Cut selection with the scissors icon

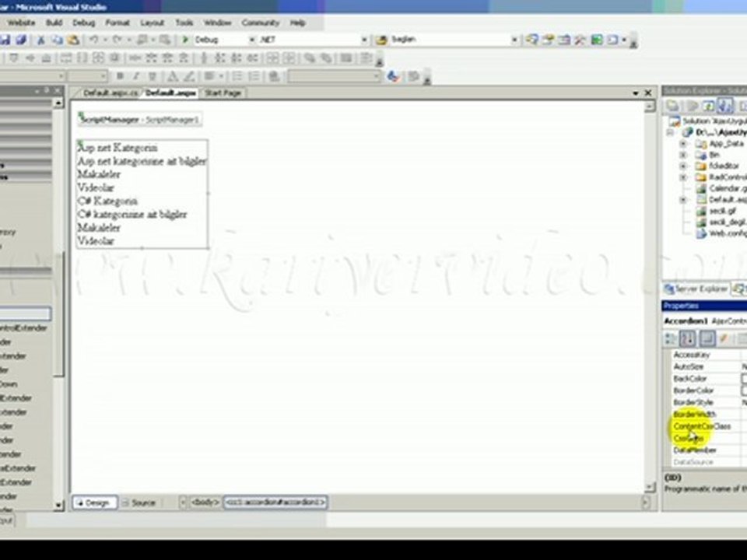click(41, 40)
